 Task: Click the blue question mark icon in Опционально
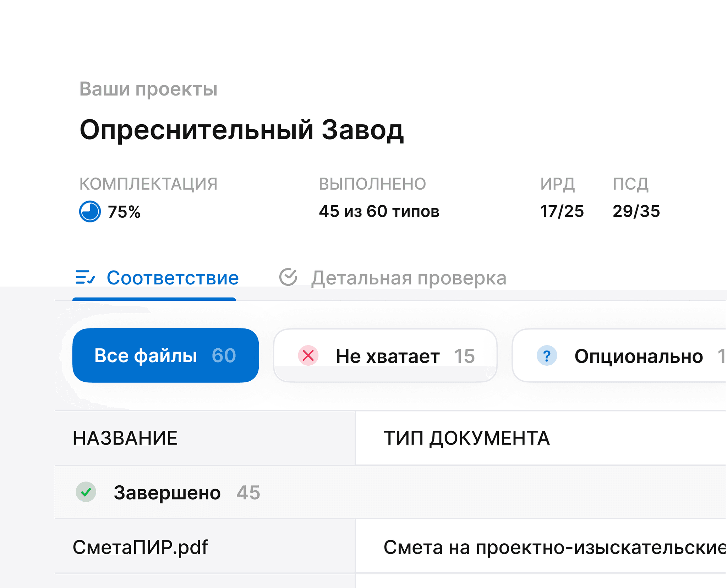[x=547, y=355]
